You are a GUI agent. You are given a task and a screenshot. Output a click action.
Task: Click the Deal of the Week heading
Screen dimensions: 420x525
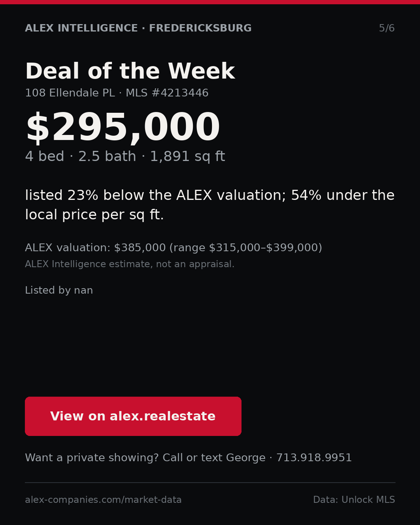[130, 72]
